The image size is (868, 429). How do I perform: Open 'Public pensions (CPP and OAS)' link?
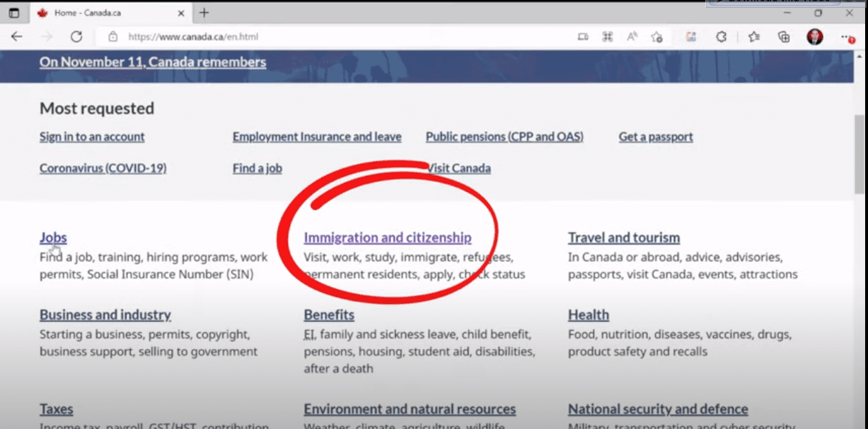pos(504,136)
